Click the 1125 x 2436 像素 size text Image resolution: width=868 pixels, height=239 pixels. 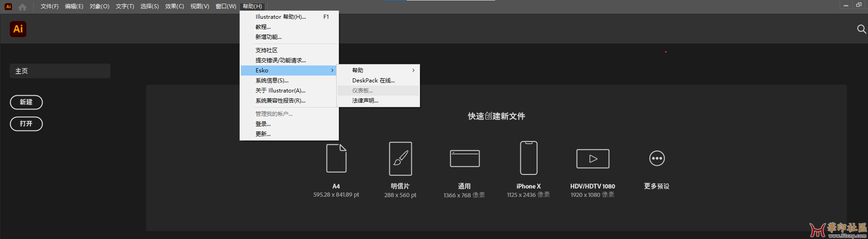529,195
